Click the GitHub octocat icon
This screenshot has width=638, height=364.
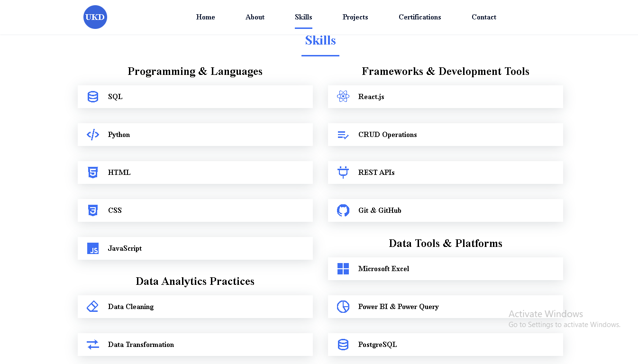coord(343,210)
